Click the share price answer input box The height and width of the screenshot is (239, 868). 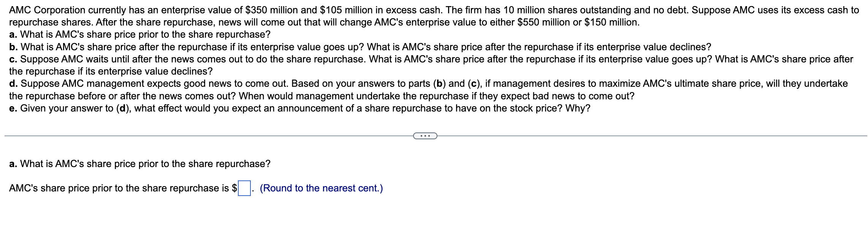pyautogui.click(x=244, y=188)
